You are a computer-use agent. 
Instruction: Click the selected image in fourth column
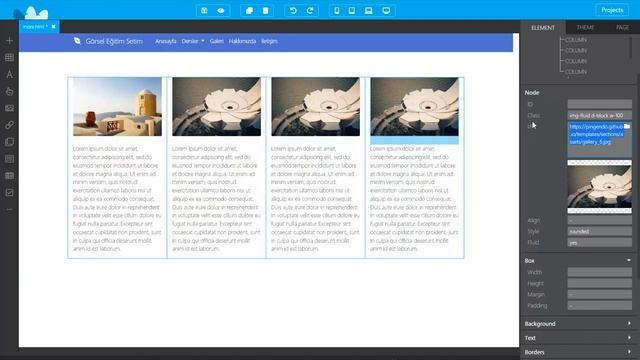pos(414,107)
